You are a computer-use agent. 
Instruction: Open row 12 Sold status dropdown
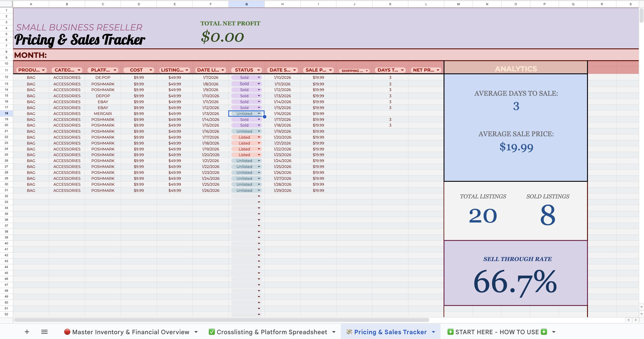259,78
